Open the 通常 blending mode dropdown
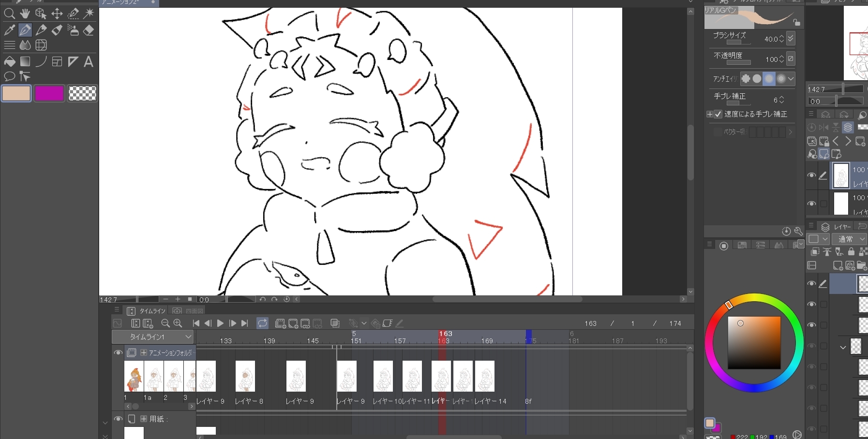868x439 pixels. tap(849, 239)
